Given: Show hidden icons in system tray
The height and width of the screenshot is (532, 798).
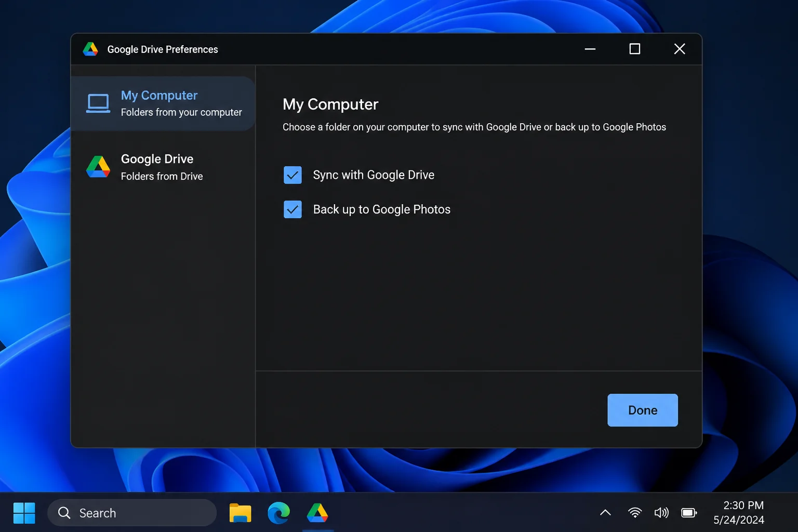Looking at the screenshot, I should [x=605, y=513].
